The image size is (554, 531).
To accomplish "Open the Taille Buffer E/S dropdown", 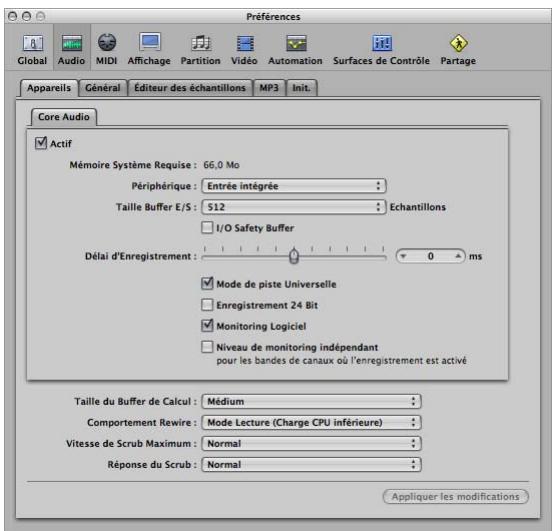I will [x=294, y=207].
